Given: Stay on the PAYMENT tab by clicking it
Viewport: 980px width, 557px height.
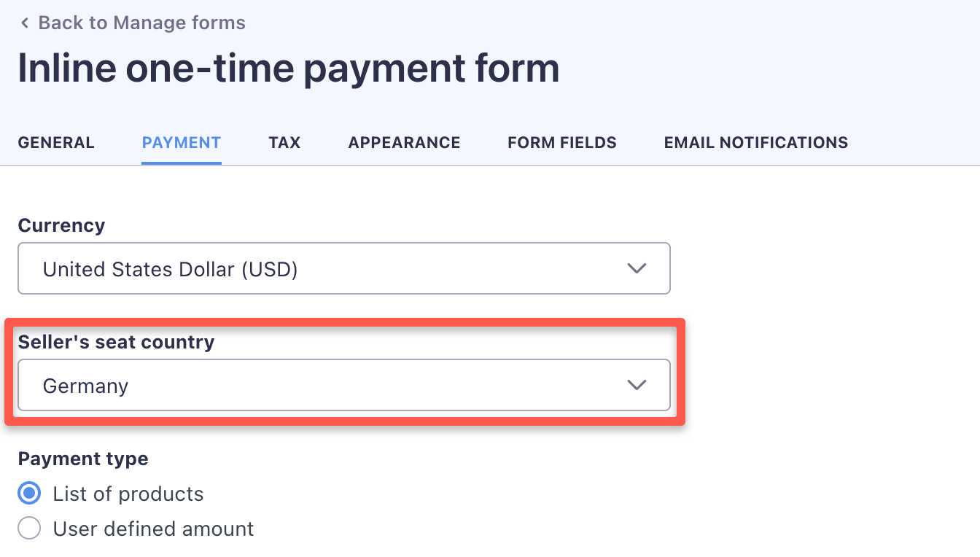Looking at the screenshot, I should click(181, 142).
